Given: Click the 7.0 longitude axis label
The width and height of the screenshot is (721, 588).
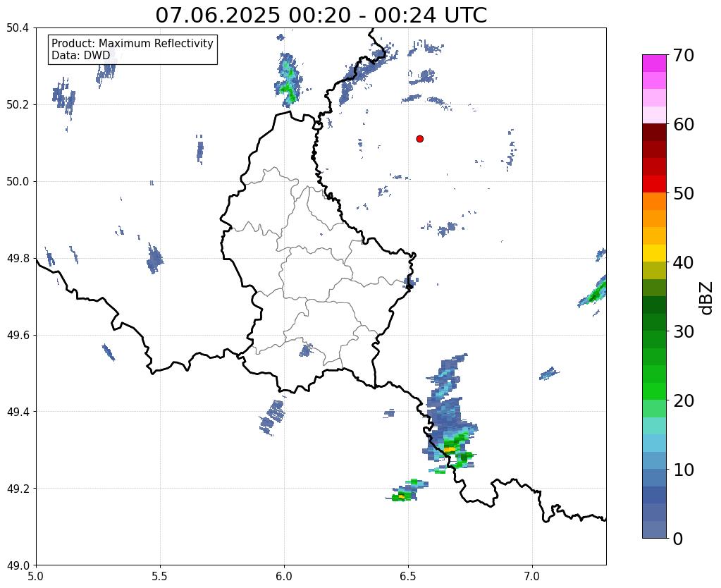Looking at the screenshot, I should click(x=533, y=576).
